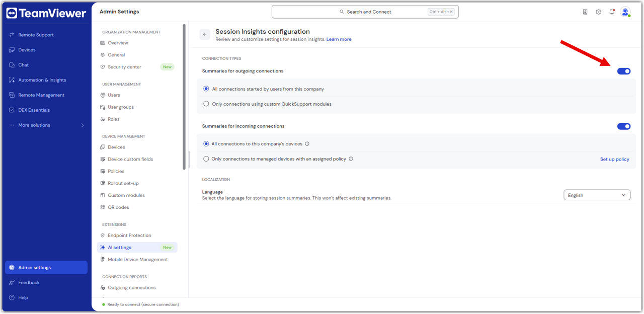This screenshot has width=644, height=314.
Task: Select Only connections to managed devices radio
Action: point(206,159)
